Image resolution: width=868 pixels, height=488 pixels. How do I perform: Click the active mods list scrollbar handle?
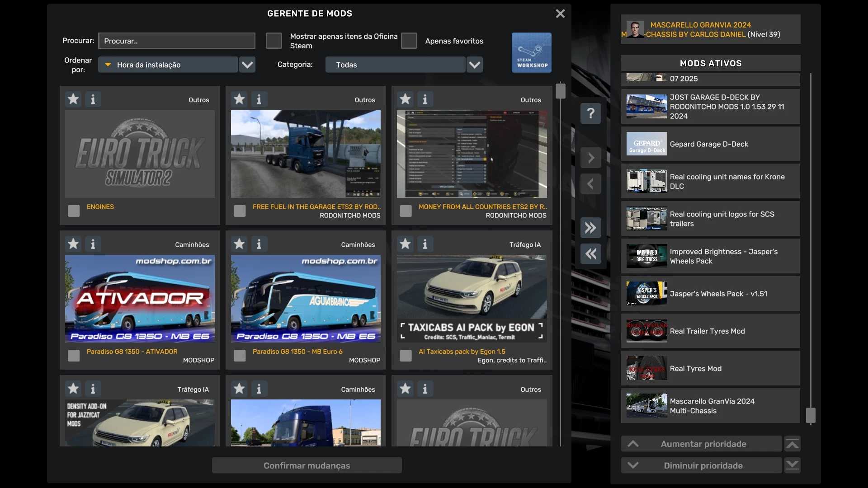tap(811, 415)
